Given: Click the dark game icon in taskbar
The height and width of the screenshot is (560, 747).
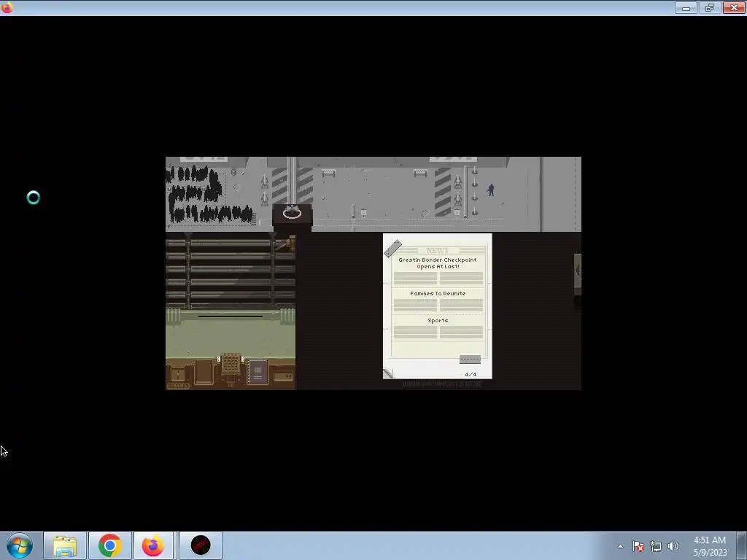Looking at the screenshot, I should tap(201, 545).
